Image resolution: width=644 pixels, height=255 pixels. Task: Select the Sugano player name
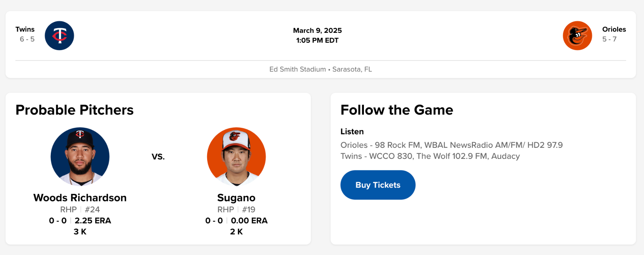236,197
